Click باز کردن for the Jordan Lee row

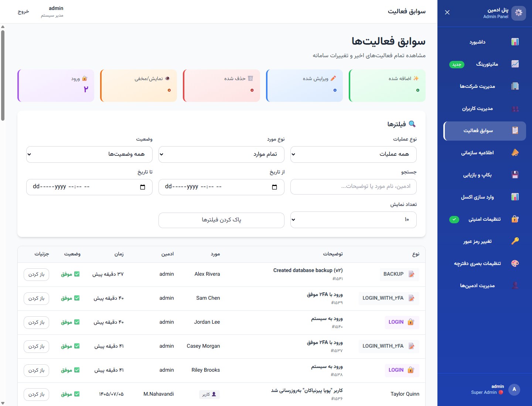point(37,322)
